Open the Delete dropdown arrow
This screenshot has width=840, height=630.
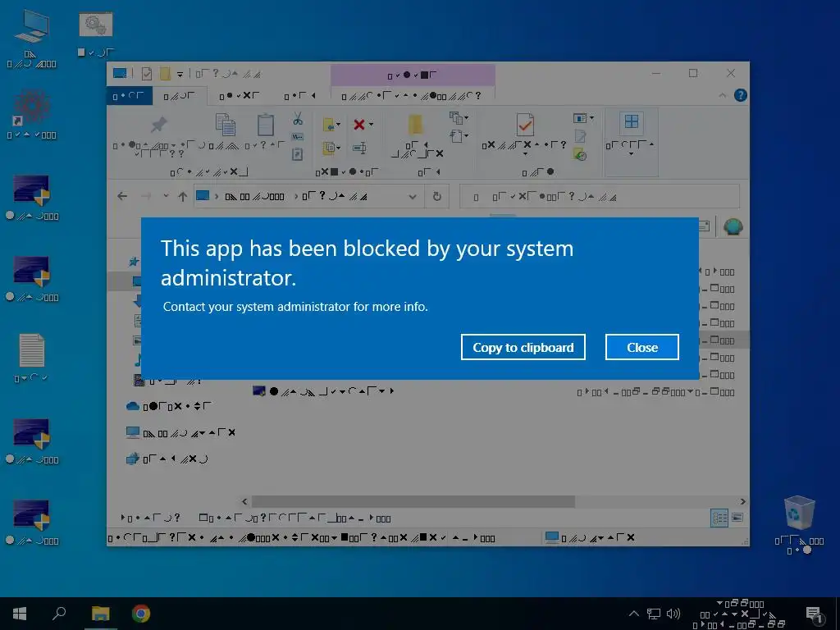point(372,125)
